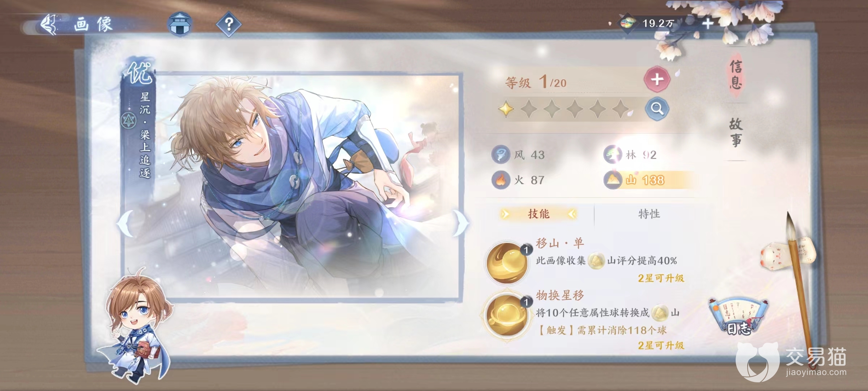Screen dimensions: 868x391
Task: Show the previous portrait with left arrow
Action: [x=125, y=223]
